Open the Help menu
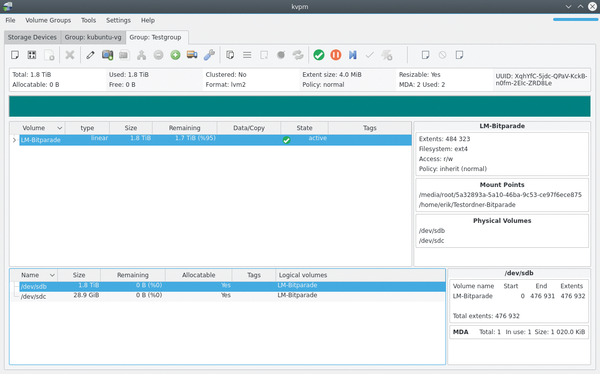The image size is (600, 374). pos(148,20)
